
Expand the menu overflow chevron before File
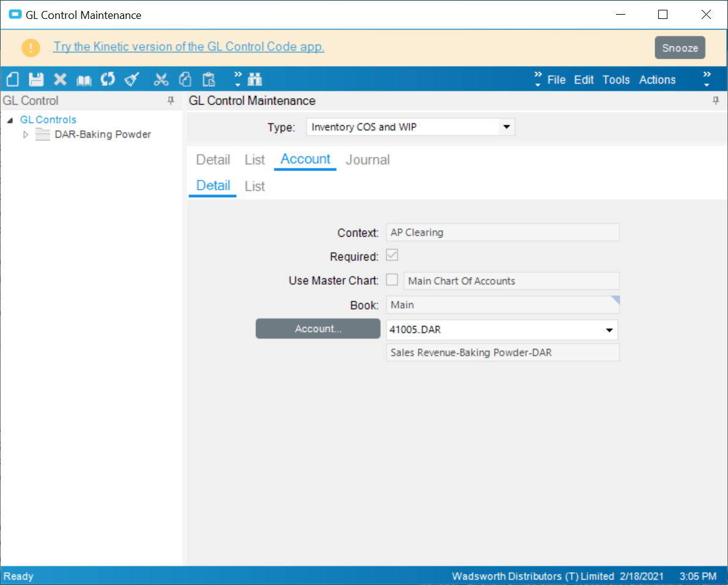(538, 79)
